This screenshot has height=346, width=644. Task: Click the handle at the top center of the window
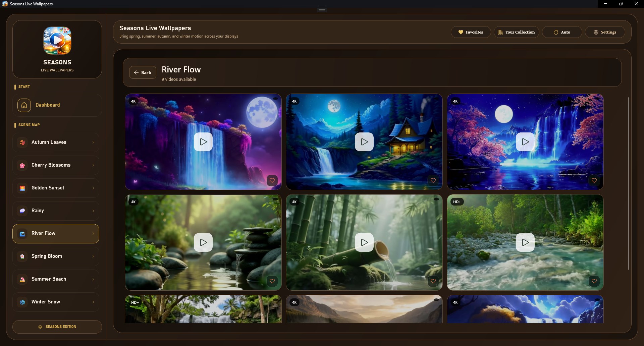(322, 10)
